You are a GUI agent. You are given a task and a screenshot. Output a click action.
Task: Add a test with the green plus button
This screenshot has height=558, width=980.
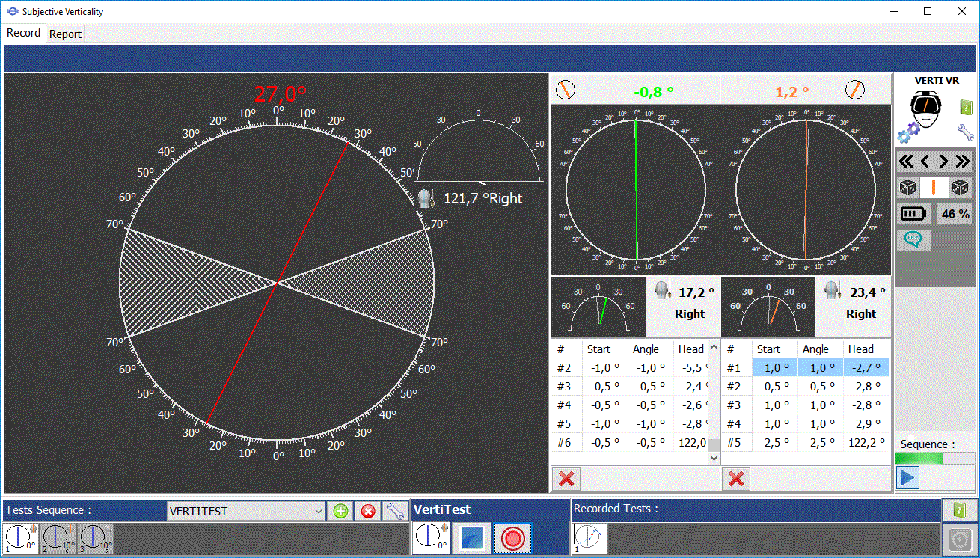click(x=340, y=511)
